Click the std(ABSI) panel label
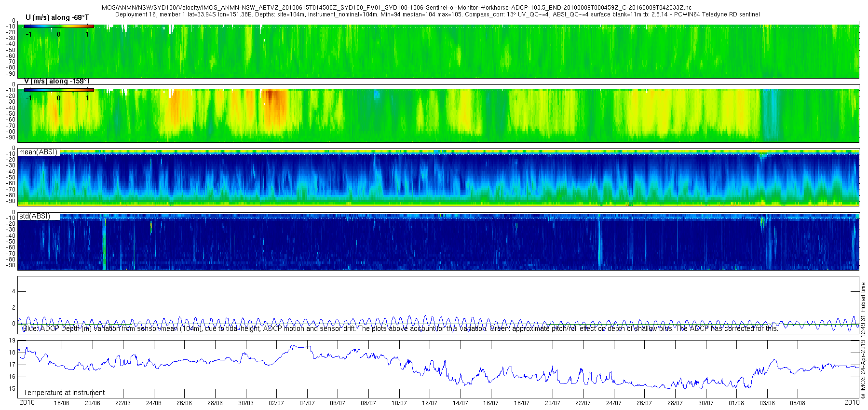The width and height of the screenshot is (868, 410). pyautogui.click(x=35, y=216)
